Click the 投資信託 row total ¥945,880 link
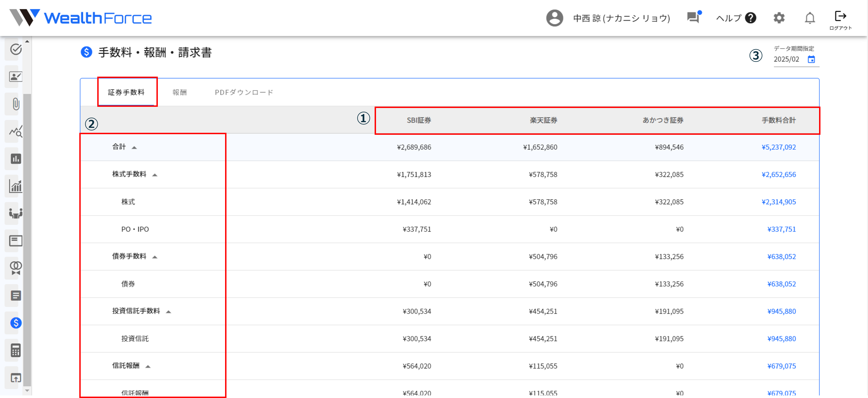The width and height of the screenshot is (868, 398). coord(781,339)
